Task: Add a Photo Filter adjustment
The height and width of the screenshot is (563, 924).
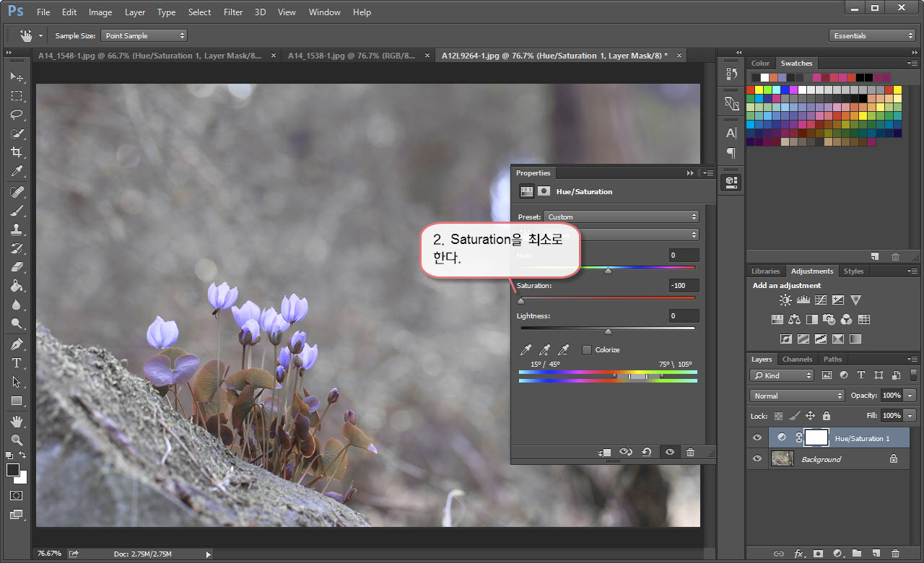Action: coord(829,319)
